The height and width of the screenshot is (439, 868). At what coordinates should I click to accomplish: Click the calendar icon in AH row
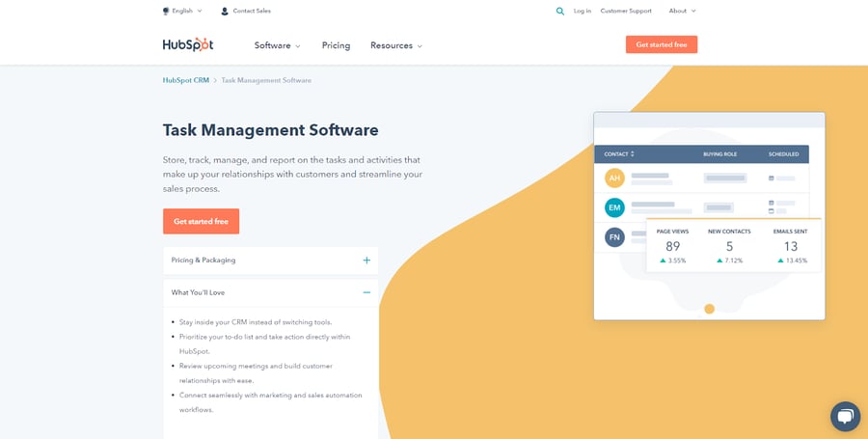click(772, 178)
